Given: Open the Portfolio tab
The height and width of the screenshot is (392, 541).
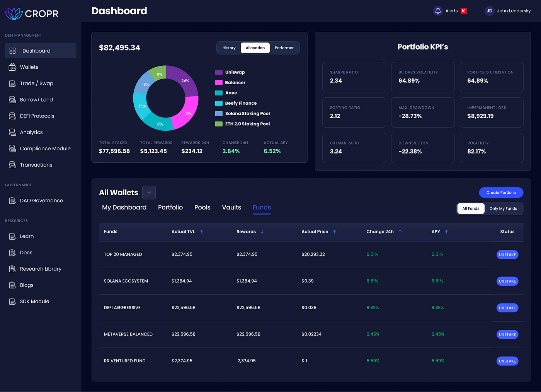Looking at the screenshot, I should 170,208.
